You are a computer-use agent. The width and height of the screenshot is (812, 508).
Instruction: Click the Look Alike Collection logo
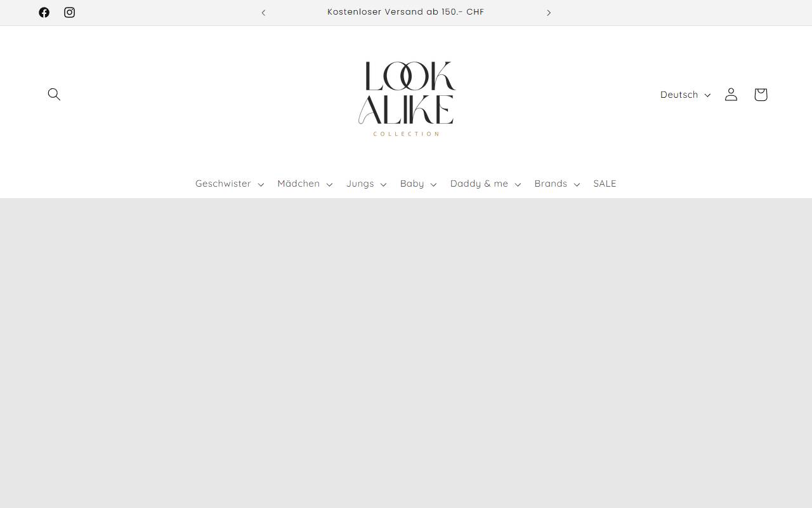click(406, 98)
